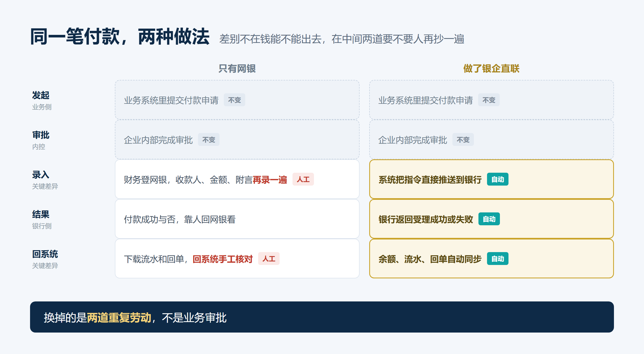Click the text 余额、流水、回单自动同步

coord(430,259)
